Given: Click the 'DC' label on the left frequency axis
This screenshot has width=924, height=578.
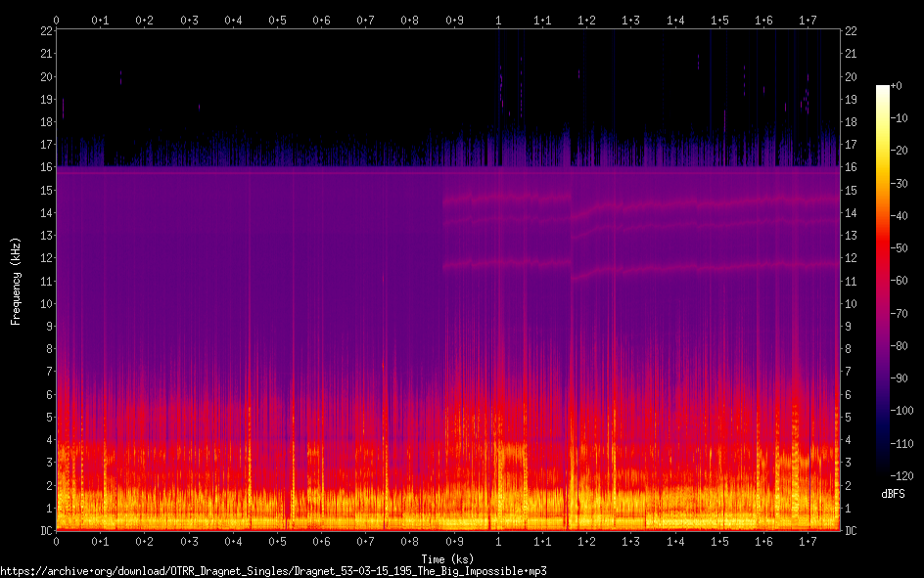Looking at the screenshot, I should (x=44, y=531).
